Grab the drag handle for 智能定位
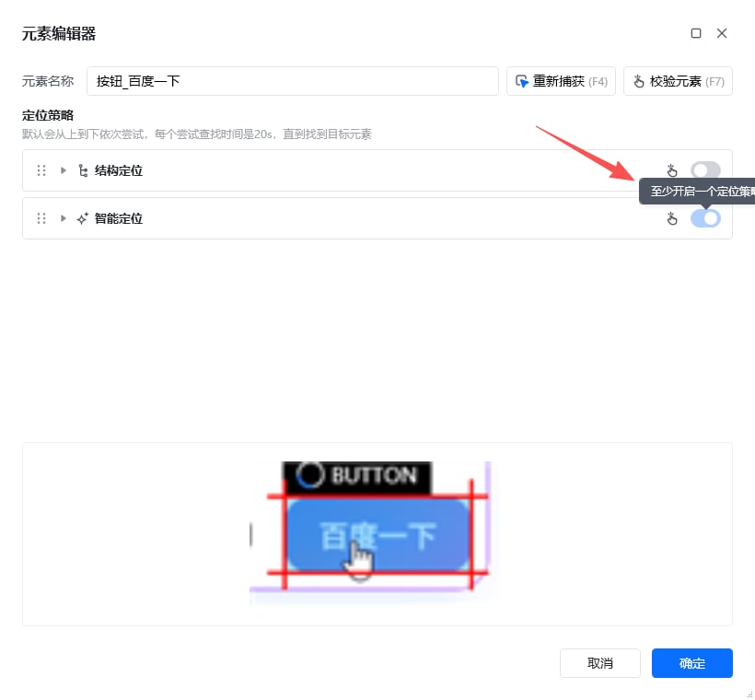Image resolution: width=755 pixels, height=700 pixels. pyautogui.click(x=41, y=218)
